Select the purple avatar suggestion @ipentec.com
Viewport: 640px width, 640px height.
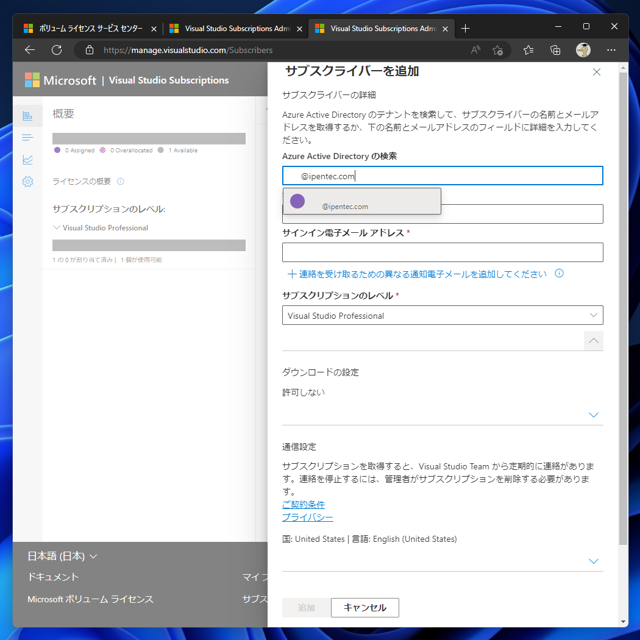(x=362, y=201)
